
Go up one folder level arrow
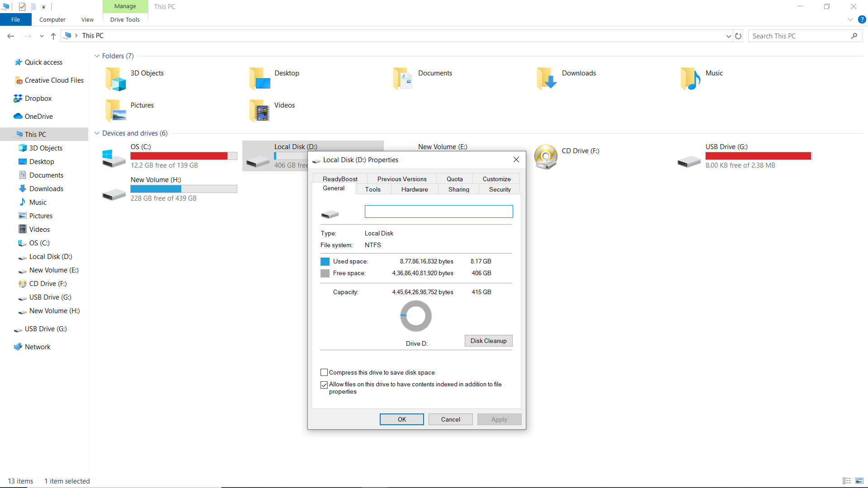coord(53,36)
